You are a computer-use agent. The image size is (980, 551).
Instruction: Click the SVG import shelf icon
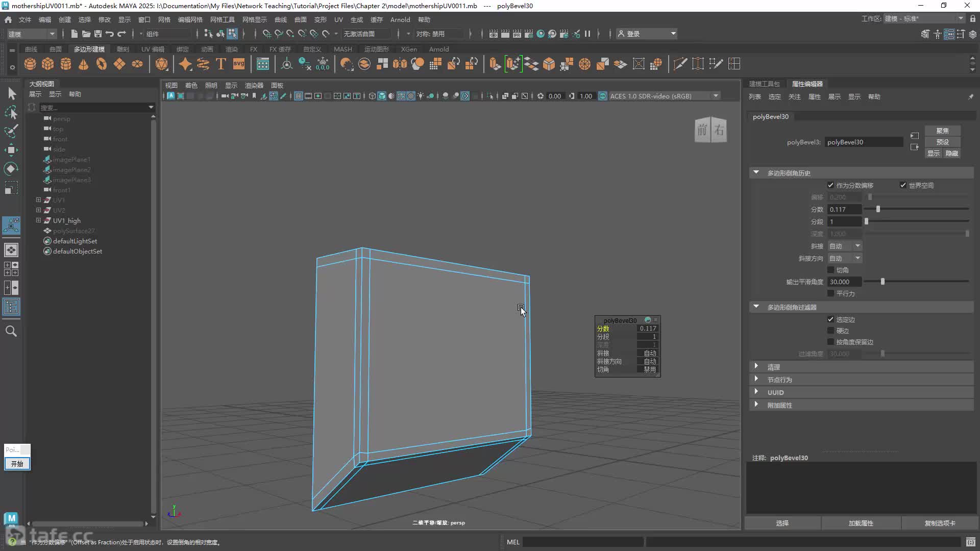coord(239,64)
